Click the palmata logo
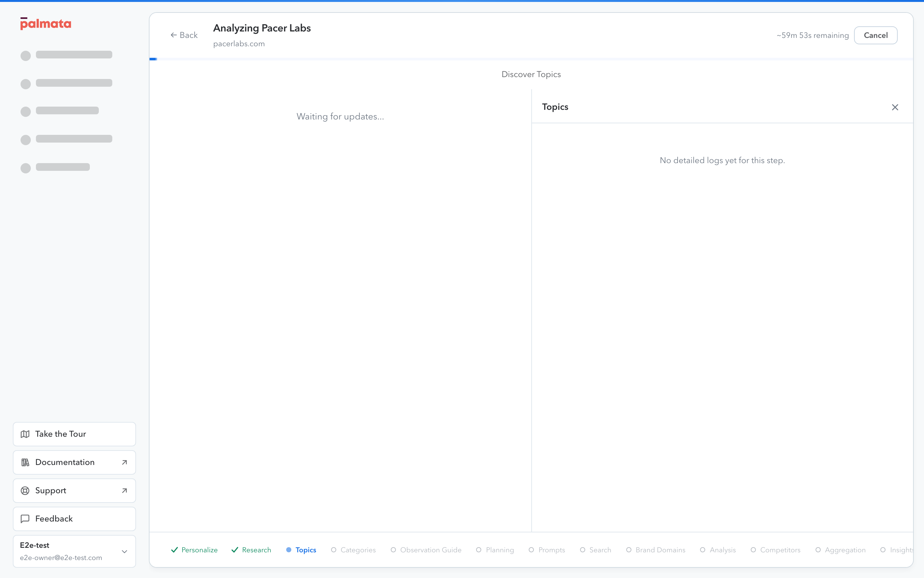This screenshot has width=924, height=578. [46, 23]
